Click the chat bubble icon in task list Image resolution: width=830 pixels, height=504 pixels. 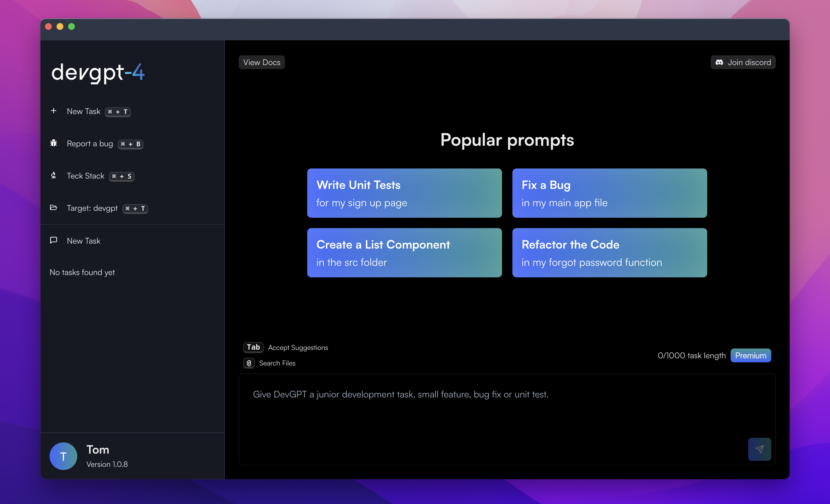54,240
